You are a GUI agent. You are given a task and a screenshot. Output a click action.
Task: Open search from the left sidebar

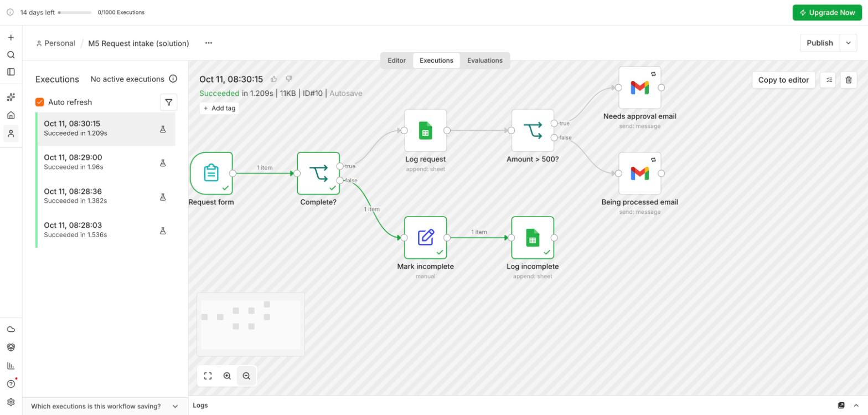pos(11,55)
